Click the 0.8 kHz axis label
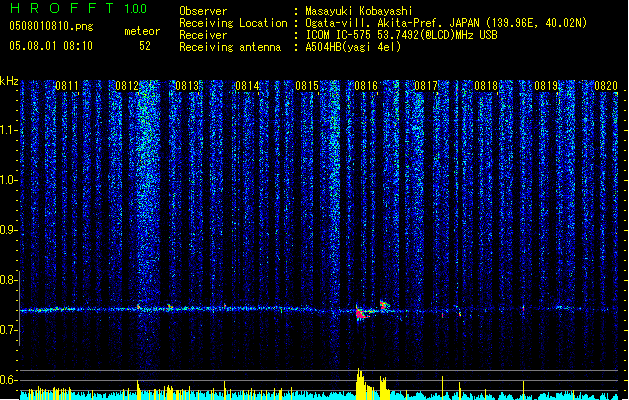The image size is (629, 400). coord(9,280)
